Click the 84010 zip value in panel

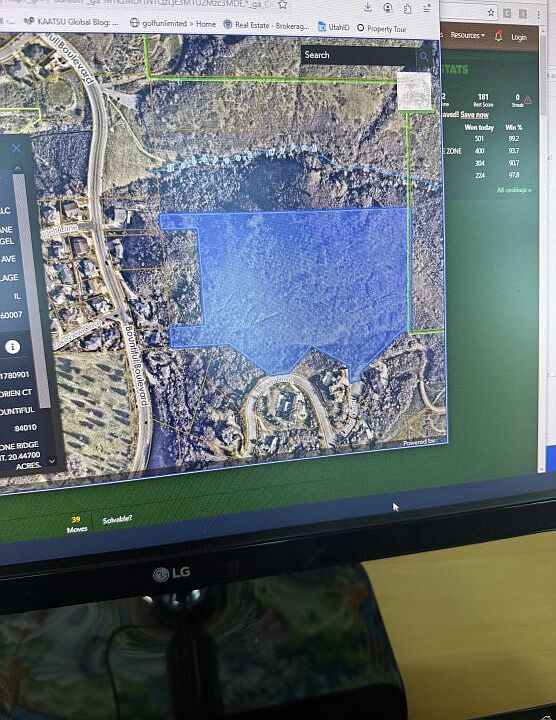(25, 428)
